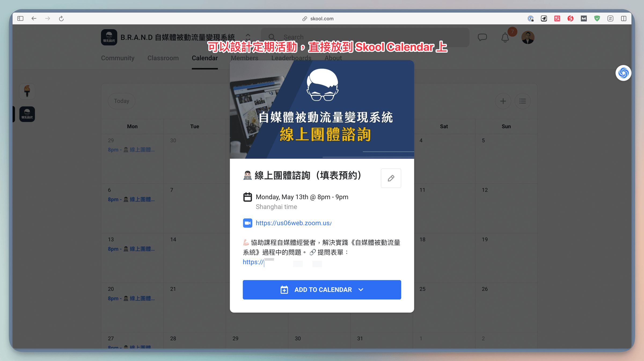
Task: Click the Mon column header
Action: tap(132, 127)
